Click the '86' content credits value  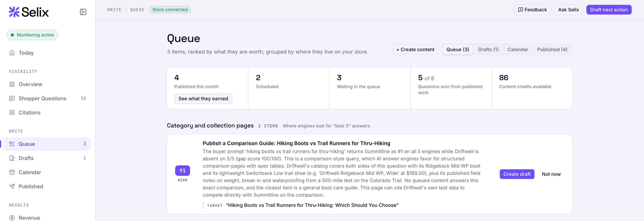point(503,78)
